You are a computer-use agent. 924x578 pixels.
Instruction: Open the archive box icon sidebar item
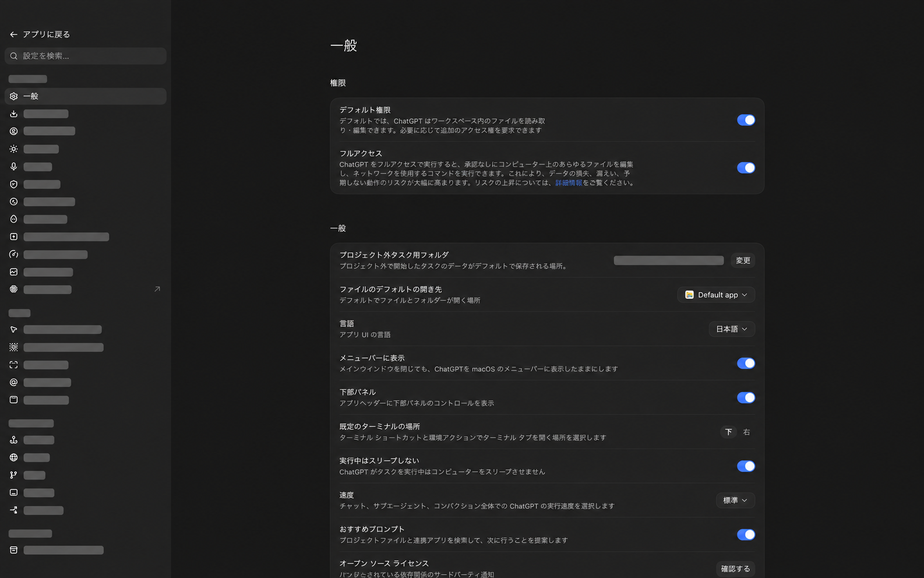[13, 550]
